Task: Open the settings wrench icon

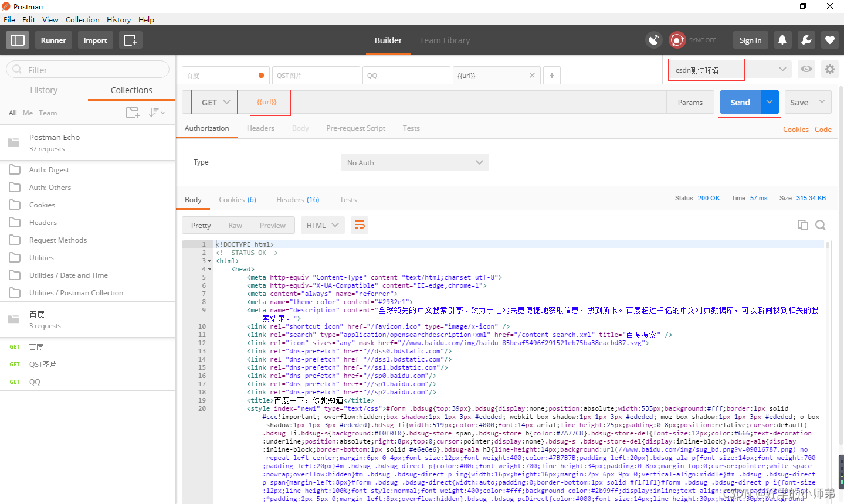Action: 806,40
